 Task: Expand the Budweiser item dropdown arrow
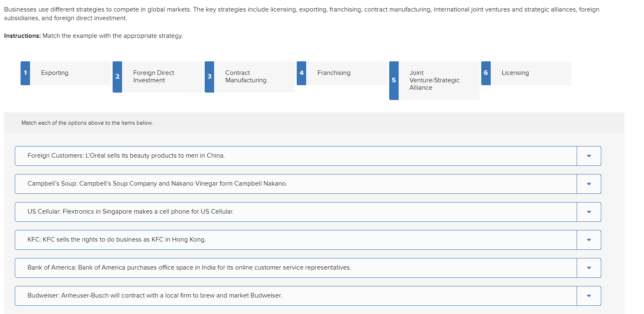pyautogui.click(x=589, y=296)
